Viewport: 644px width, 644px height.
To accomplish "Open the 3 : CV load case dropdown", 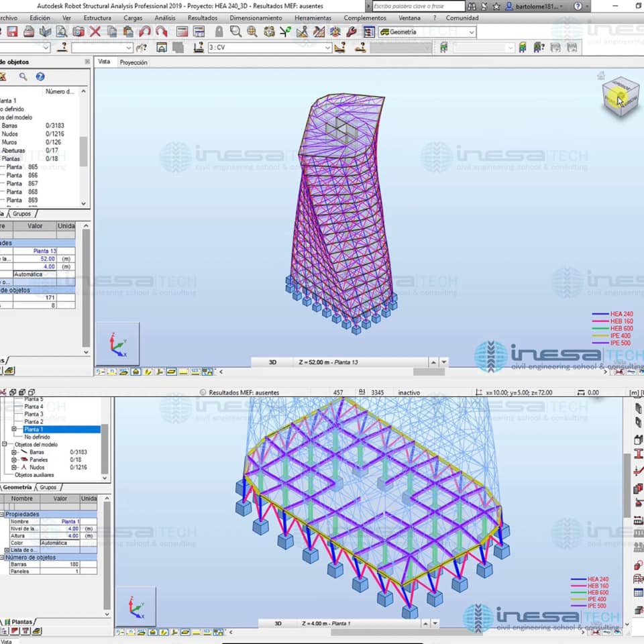I will pos(328,47).
